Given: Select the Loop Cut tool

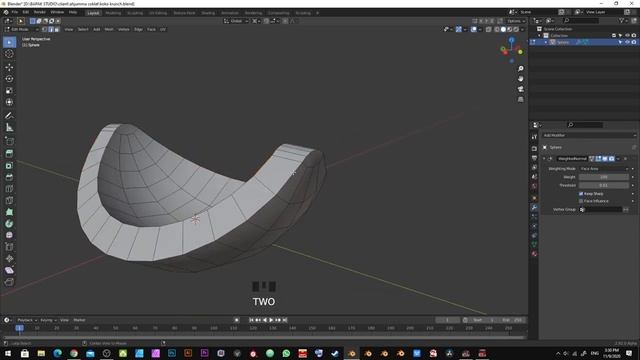Looking at the screenshot, I should [9, 189].
